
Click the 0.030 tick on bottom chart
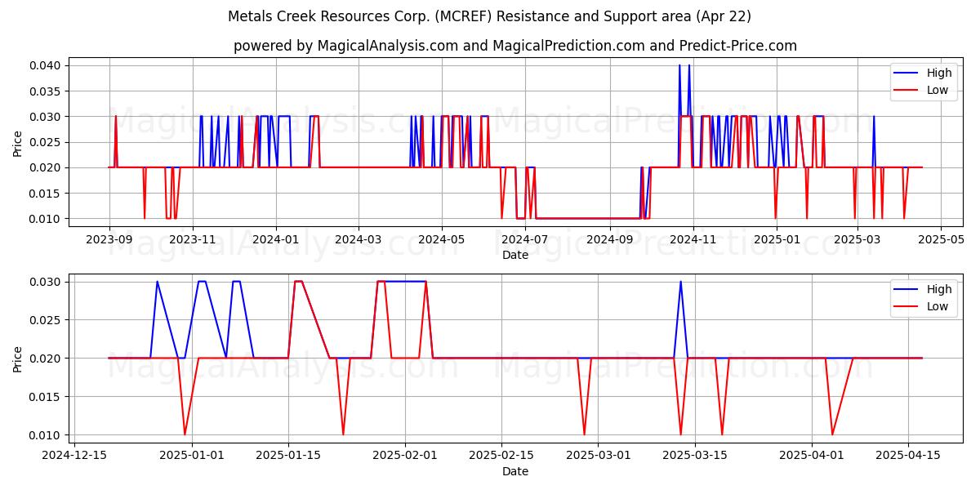(46, 282)
